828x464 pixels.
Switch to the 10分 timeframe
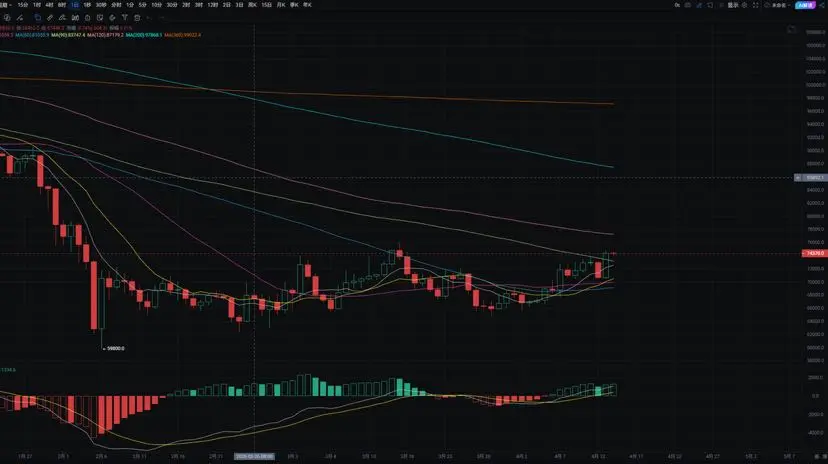[x=157, y=5]
